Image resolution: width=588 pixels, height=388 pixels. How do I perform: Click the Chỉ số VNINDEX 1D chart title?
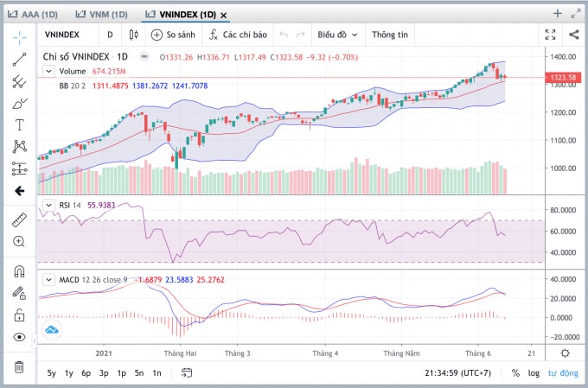coord(85,57)
